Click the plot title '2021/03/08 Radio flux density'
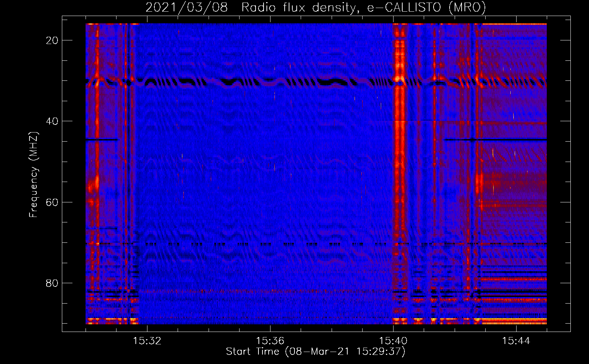The width and height of the screenshot is (589, 364). [316, 7]
